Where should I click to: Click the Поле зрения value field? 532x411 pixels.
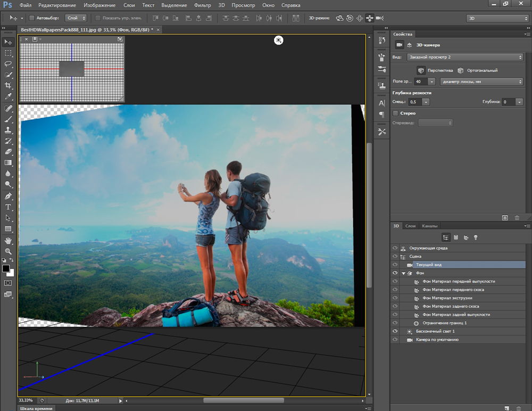[420, 81]
